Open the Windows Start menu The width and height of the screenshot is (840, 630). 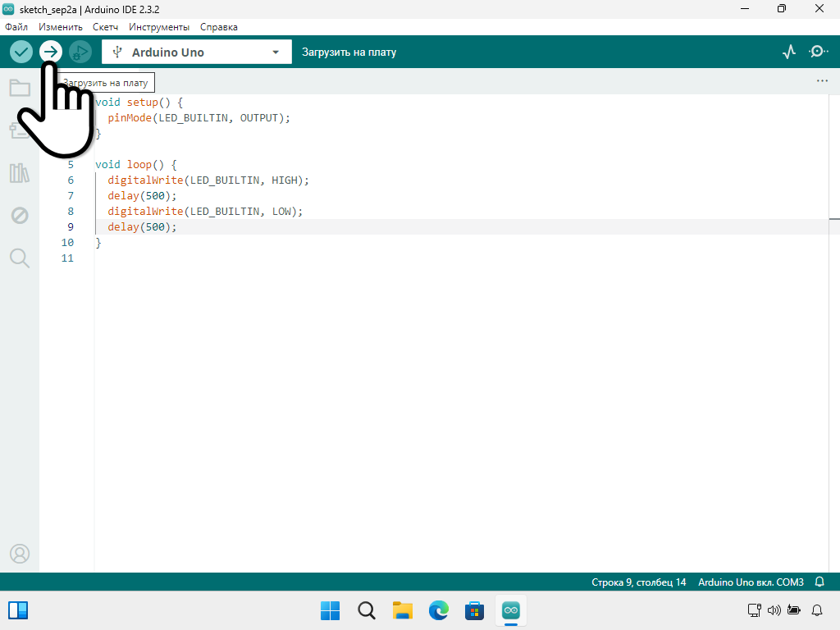330,610
